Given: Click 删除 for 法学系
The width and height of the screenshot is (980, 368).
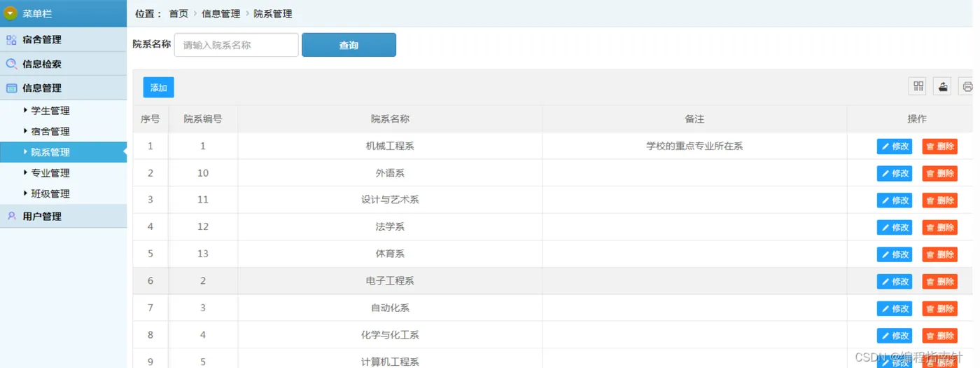Looking at the screenshot, I should (x=939, y=227).
